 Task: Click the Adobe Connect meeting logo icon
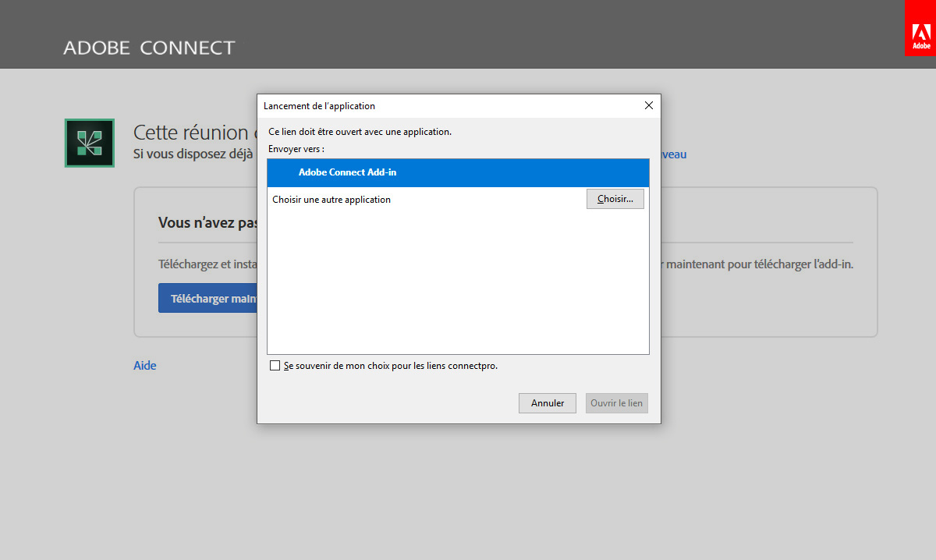[x=89, y=143]
